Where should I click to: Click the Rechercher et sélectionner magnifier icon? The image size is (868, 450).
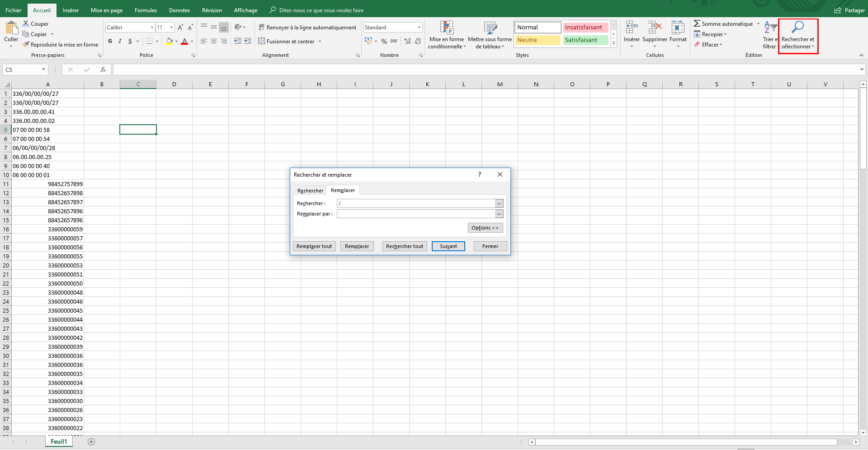click(798, 28)
